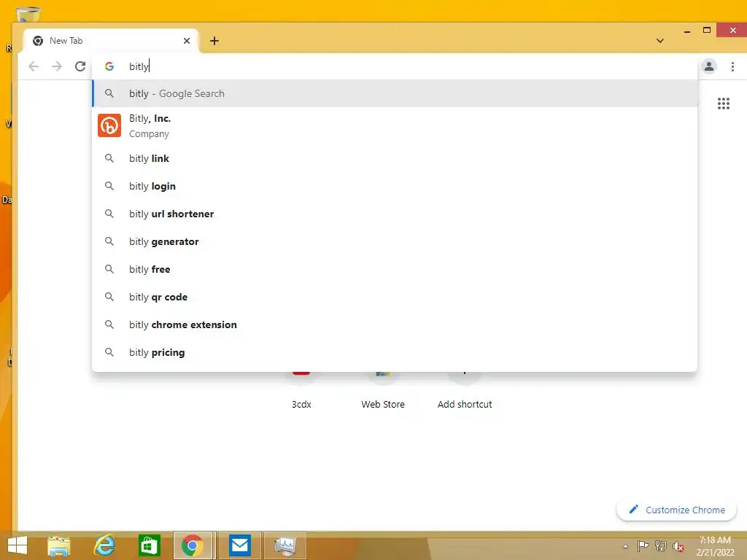Open the Chrome three-dot menu
The height and width of the screenshot is (560, 747).
click(732, 66)
